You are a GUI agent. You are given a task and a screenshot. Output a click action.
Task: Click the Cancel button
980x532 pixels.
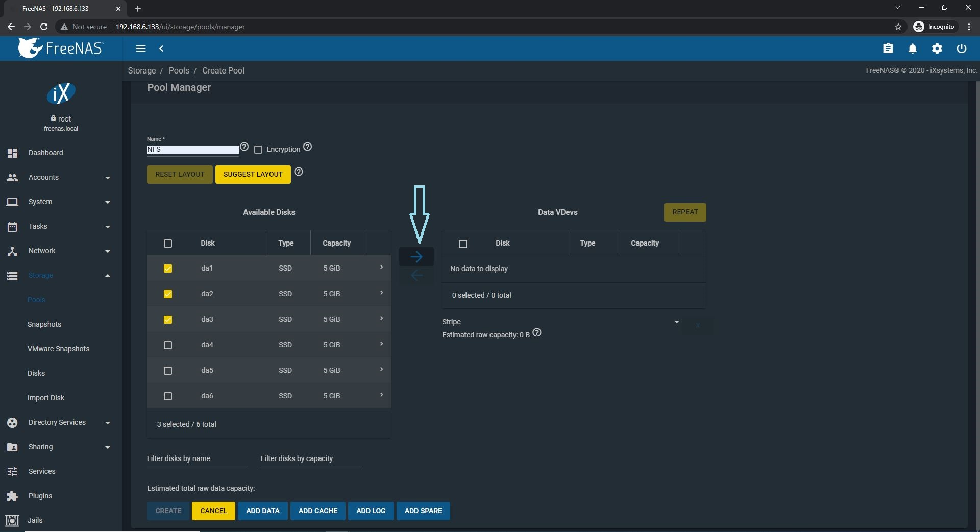(x=213, y=511)
